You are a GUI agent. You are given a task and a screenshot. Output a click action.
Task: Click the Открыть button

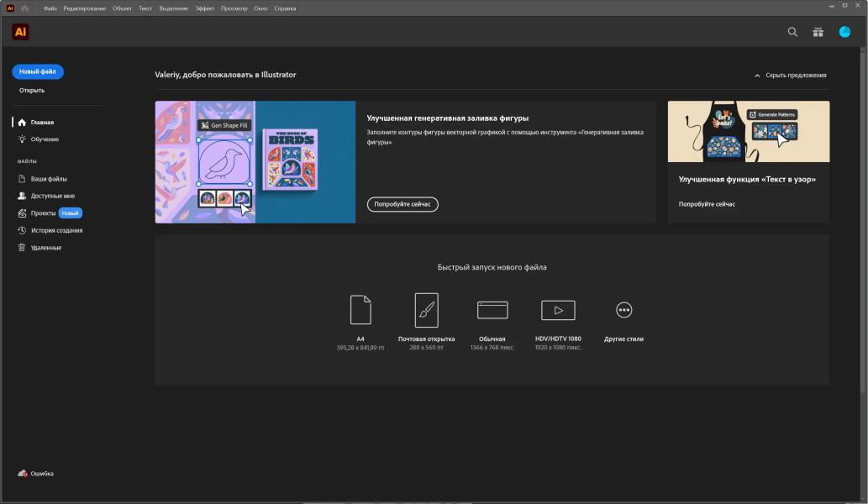[x=32, y=90]
